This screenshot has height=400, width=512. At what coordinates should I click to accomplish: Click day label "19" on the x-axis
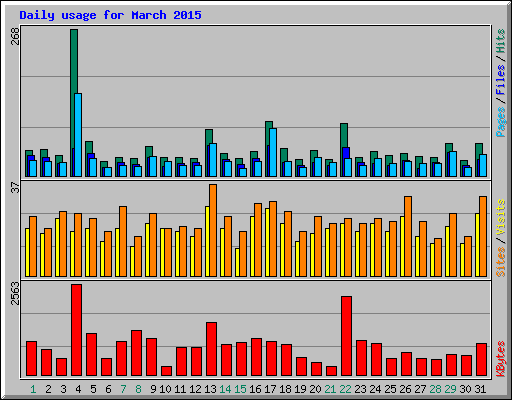point(300,389)
